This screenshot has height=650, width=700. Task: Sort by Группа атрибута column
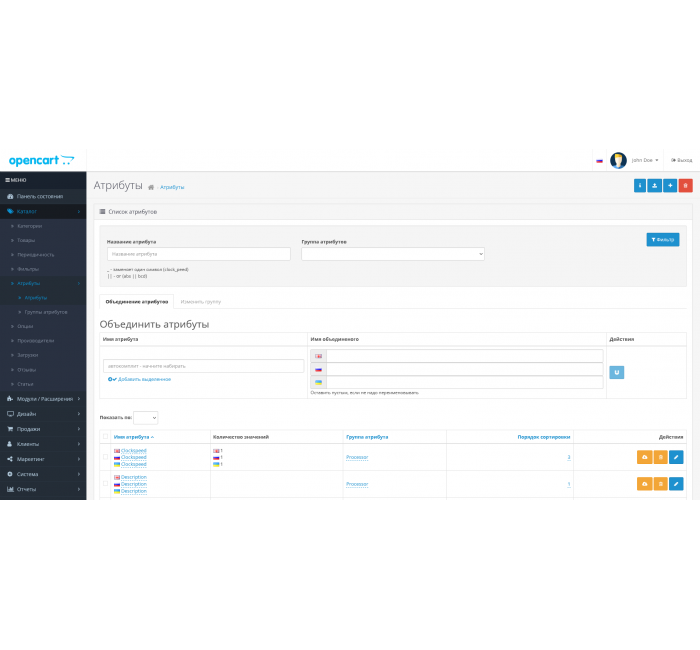point(367,437)
